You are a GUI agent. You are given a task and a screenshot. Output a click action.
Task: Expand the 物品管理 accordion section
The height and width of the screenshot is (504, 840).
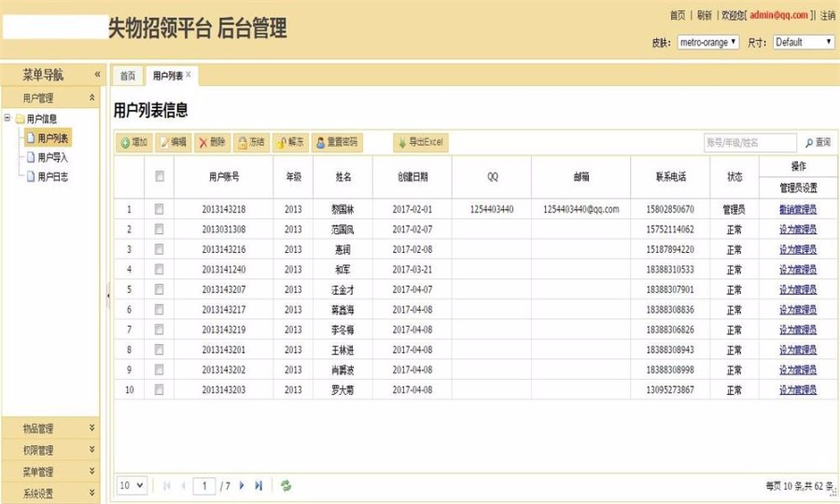click(91, 428)
